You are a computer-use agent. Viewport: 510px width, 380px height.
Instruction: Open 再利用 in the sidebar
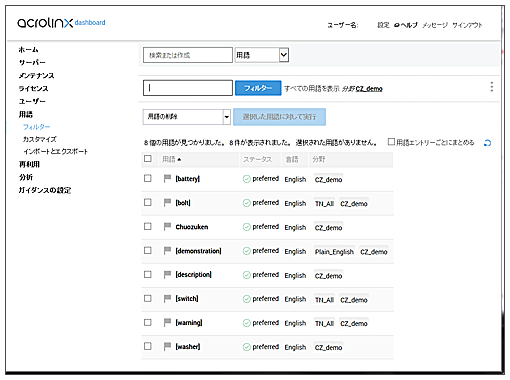click(29, 164)
